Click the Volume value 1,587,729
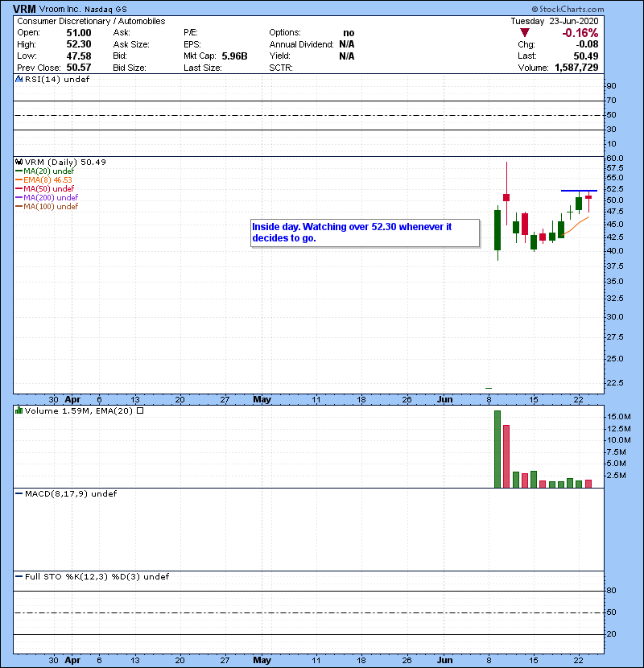The height and width of the screenshot is (668, 644). (x=576, y=68)
